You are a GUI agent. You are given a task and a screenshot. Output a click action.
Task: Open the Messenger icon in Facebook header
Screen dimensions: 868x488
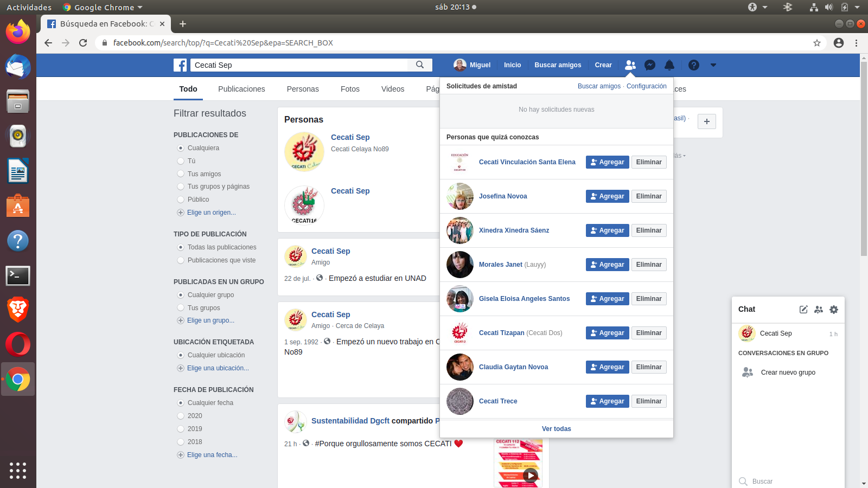click(650, 65)
